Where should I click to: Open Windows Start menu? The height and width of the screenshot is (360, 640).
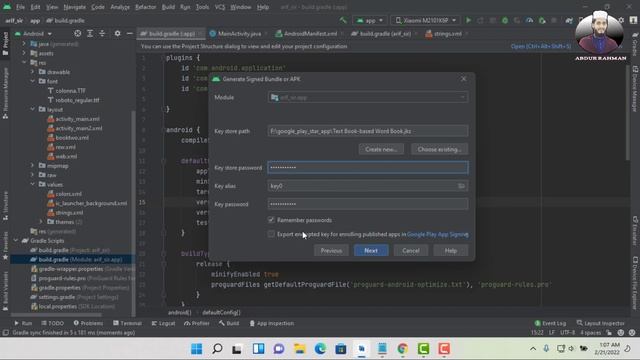196,349
